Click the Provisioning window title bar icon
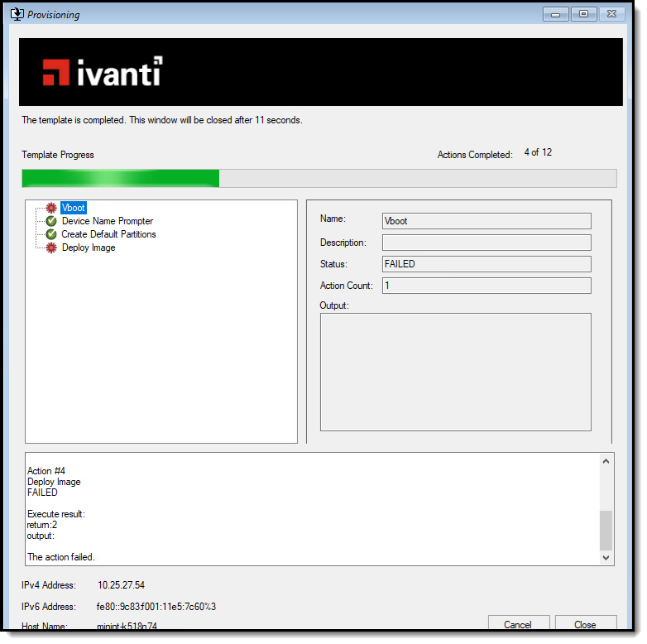 point(16,14)
